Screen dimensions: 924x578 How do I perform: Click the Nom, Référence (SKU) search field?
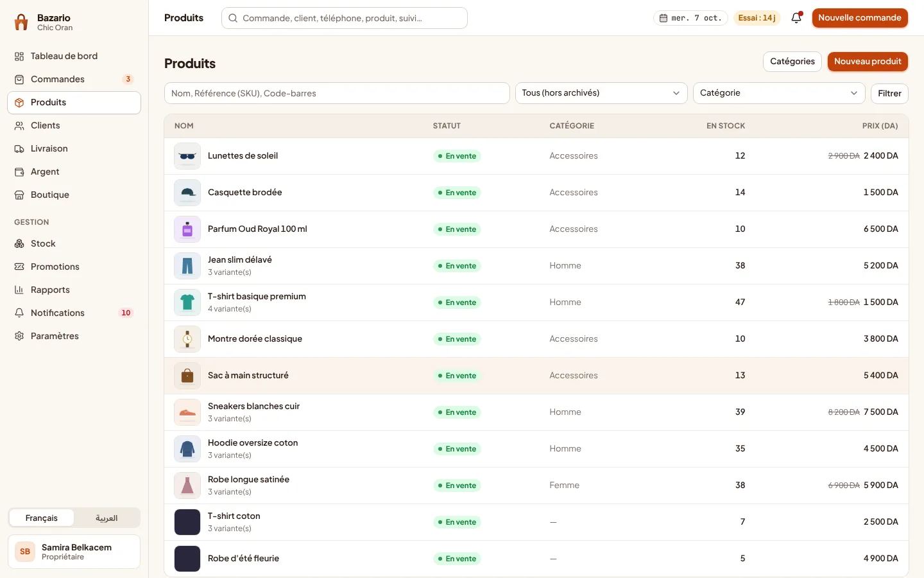(x=337, y=93)
